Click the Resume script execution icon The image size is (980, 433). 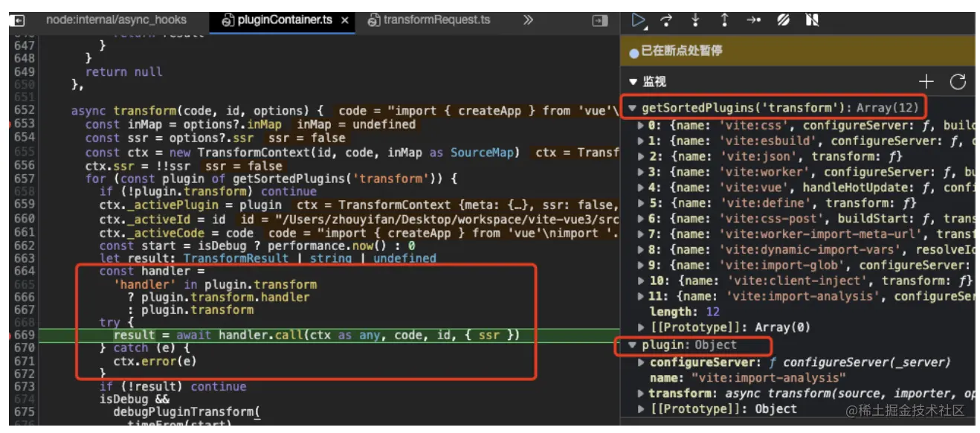point(638,21)
